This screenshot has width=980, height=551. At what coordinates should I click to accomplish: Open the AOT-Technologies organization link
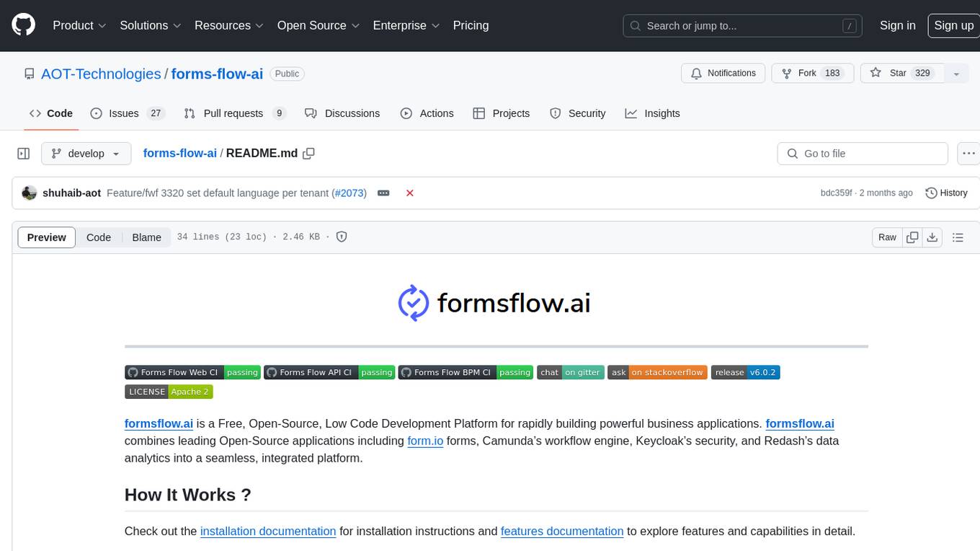[101, 74]
